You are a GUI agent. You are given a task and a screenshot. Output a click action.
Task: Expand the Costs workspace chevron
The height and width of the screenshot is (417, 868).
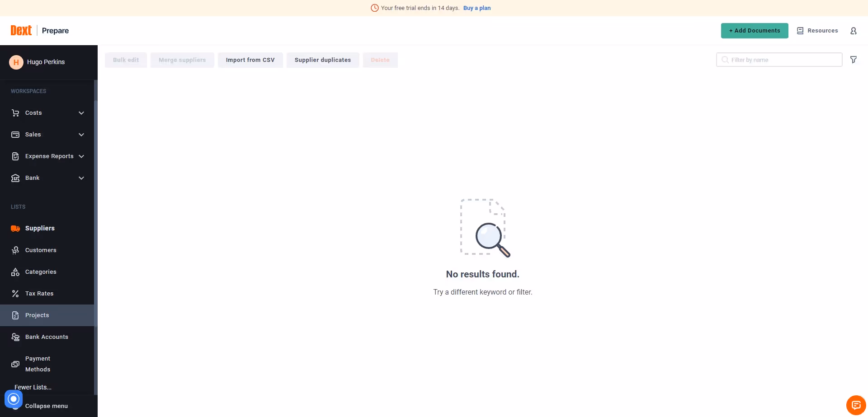[81, 113]
